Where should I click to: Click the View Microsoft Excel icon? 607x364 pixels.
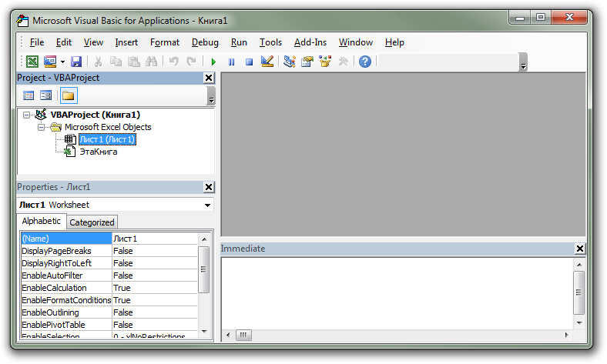point(32,62)
